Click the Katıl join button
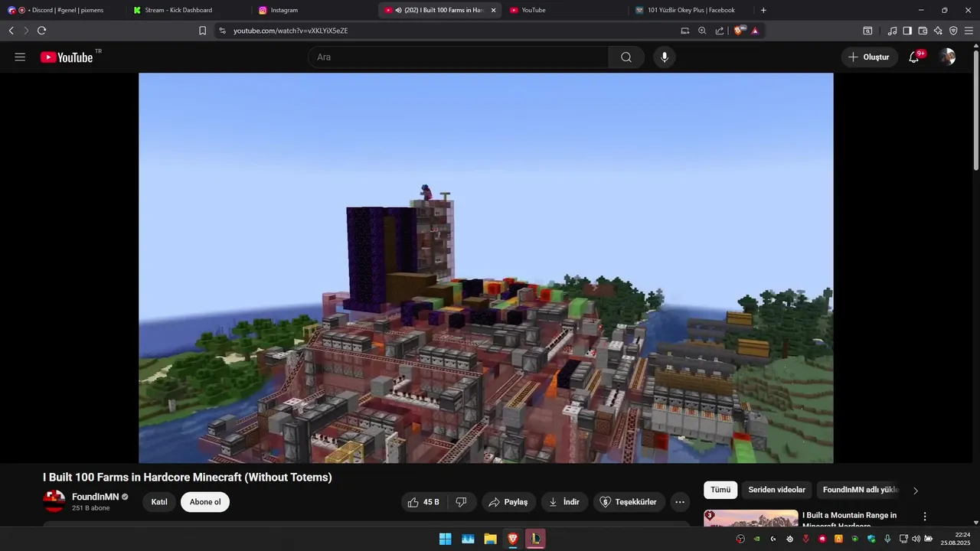The height and width of the screenshot is (551, 980). pyautogui.click(x=159, y=502)
